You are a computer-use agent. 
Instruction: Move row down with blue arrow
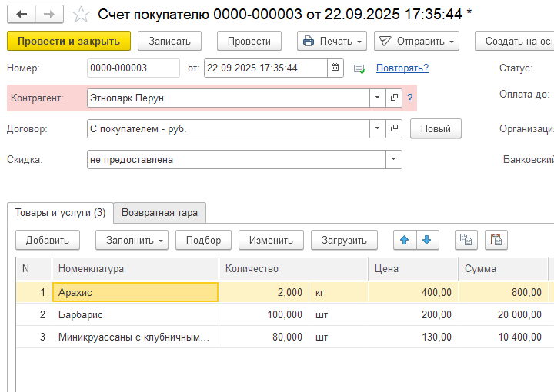point(428,240)
